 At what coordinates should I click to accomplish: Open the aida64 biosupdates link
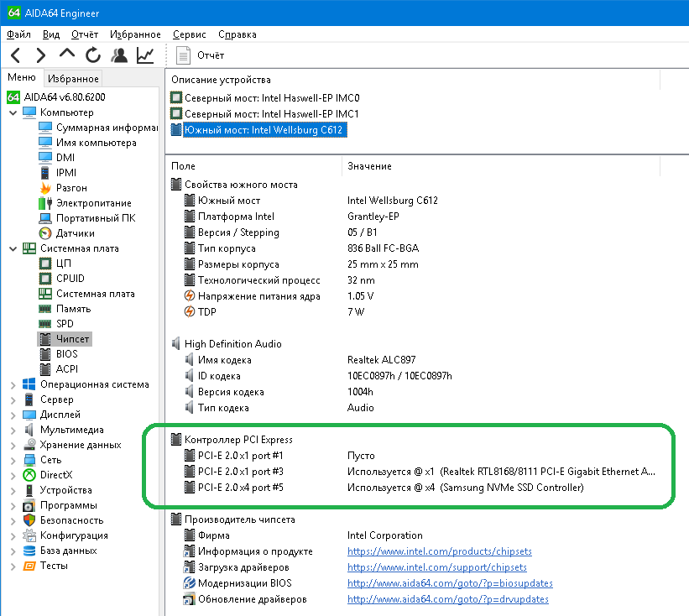coord(450,583)
